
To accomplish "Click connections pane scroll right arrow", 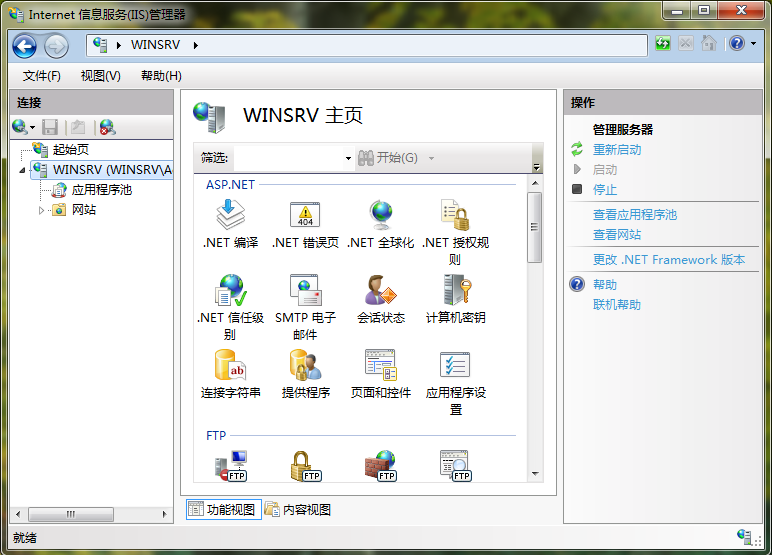I will 165,514.
